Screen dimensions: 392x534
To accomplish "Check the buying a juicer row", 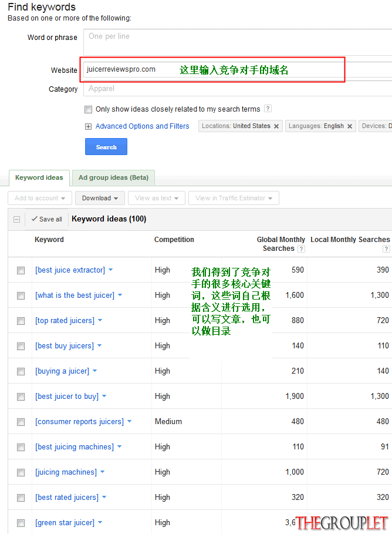I will [21, 371].
